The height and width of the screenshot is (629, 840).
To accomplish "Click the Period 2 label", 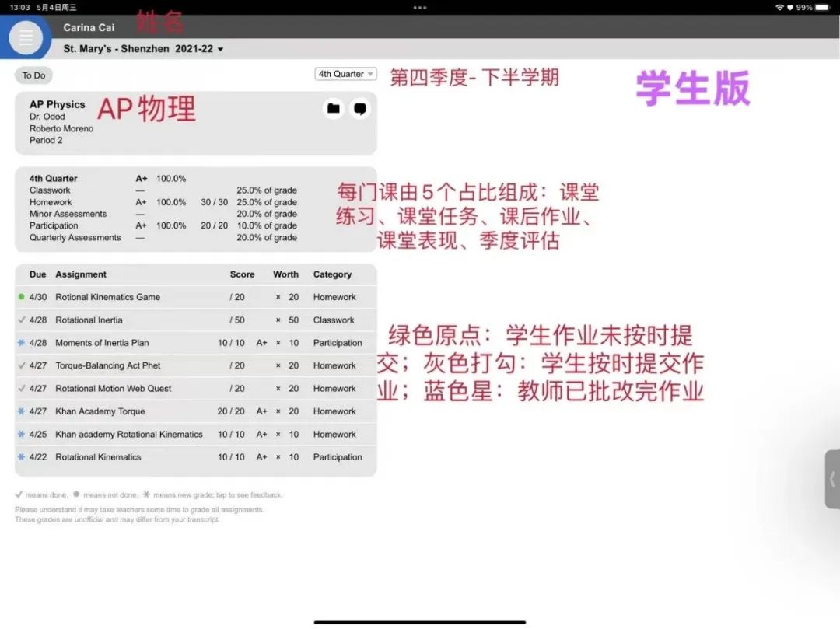I will point(46,140).
